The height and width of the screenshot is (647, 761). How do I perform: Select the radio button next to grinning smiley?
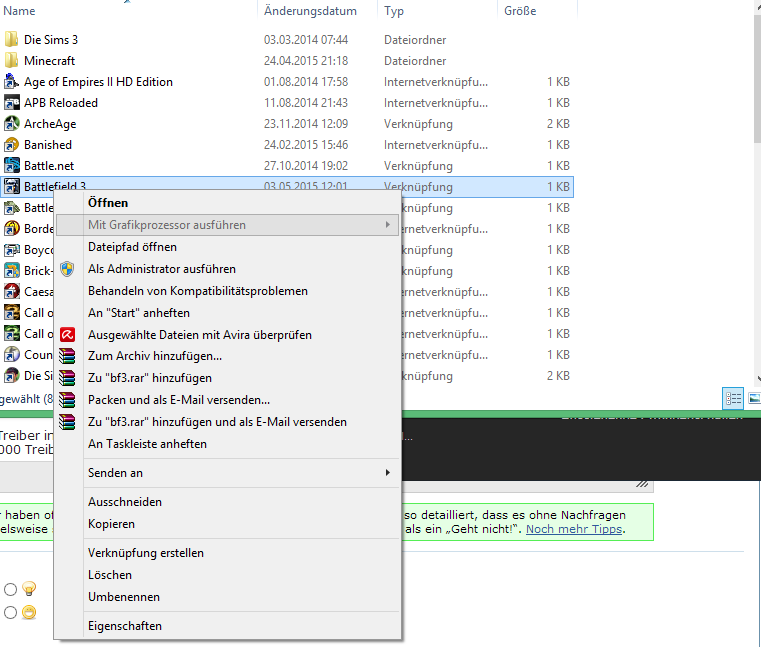tap(10, 613)
